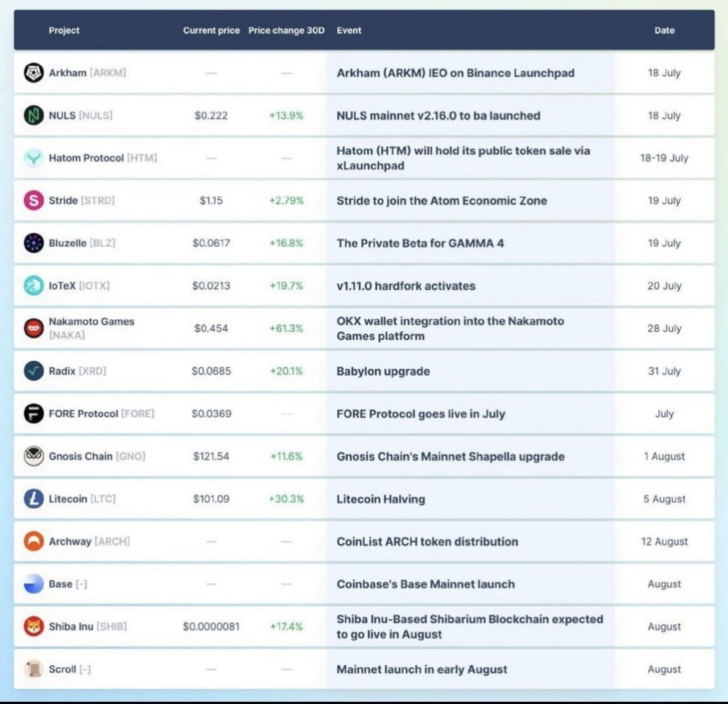Click the $101.09 Litecoin price
Viewport: 728px width, 704px height.
211,499
